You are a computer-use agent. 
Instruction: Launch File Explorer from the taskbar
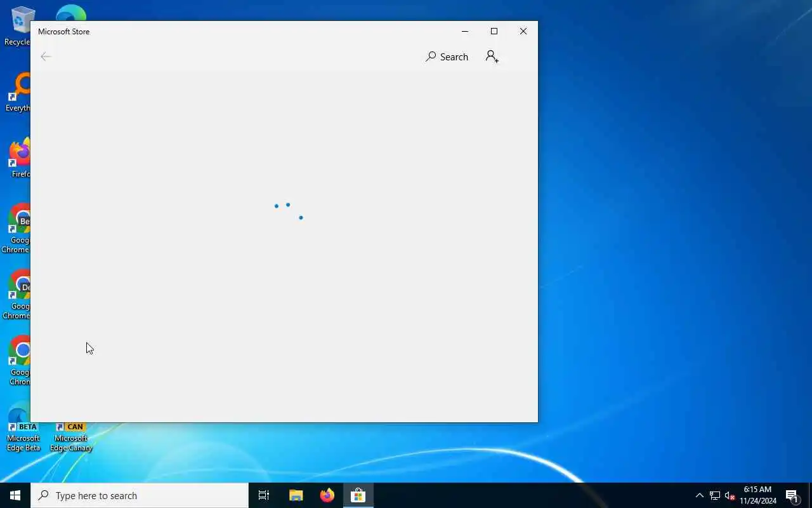[x=296, y=495]
